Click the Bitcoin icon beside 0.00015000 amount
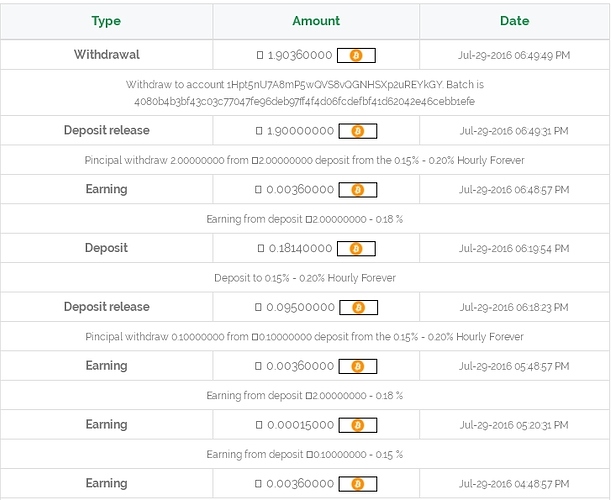Viewport: 611px width, 500px height. (357, 425)
